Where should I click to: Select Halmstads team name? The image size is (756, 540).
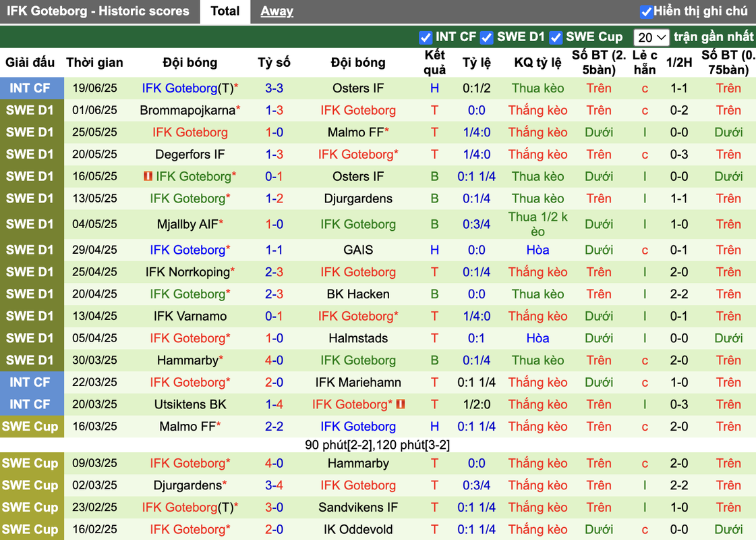[x=358, y=338]
